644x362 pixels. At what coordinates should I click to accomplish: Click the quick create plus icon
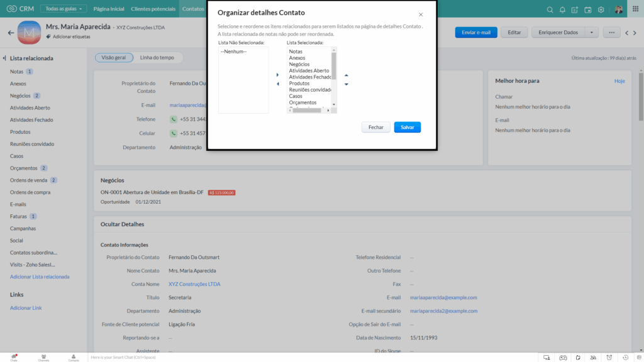[x=575, y=9]
